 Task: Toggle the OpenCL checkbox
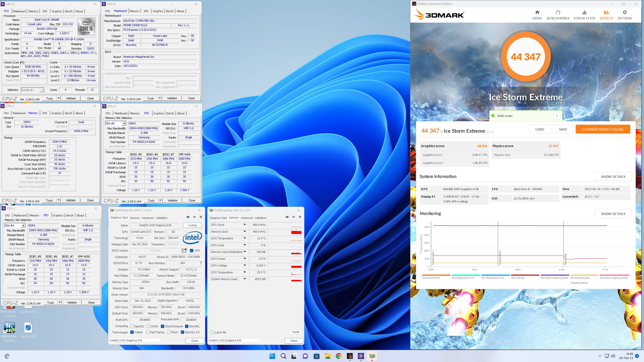tap(132, 326)
